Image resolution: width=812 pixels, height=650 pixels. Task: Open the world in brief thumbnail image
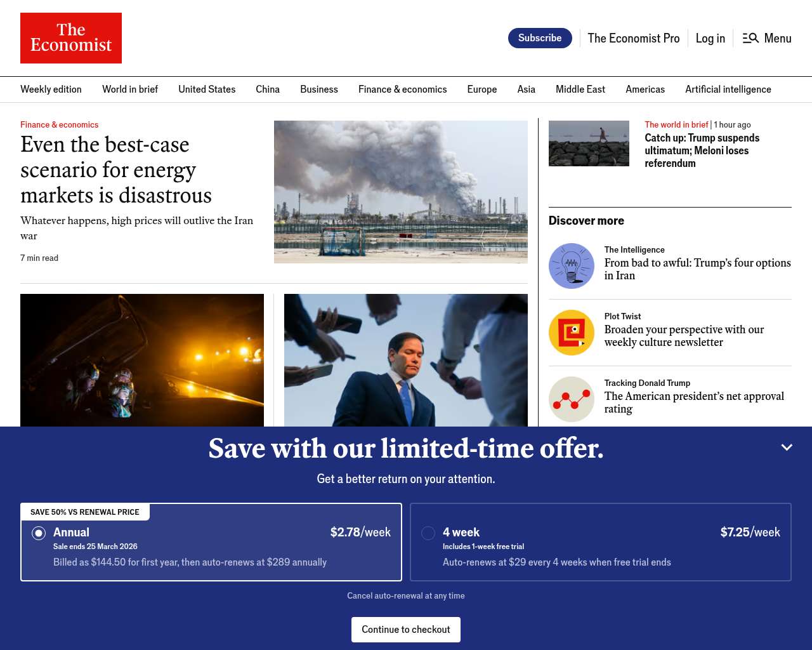[589, 143]
